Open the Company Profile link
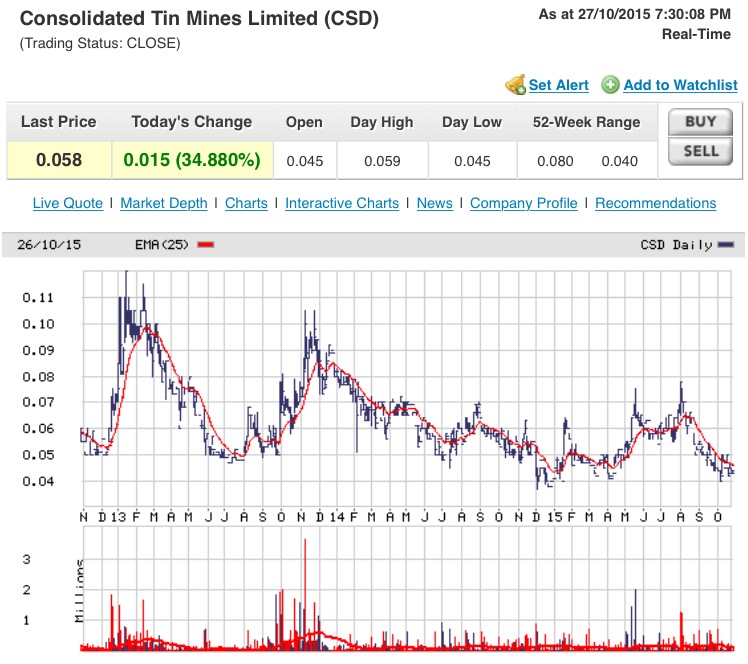This screenshot has width=748, height=664. [524, 203]
